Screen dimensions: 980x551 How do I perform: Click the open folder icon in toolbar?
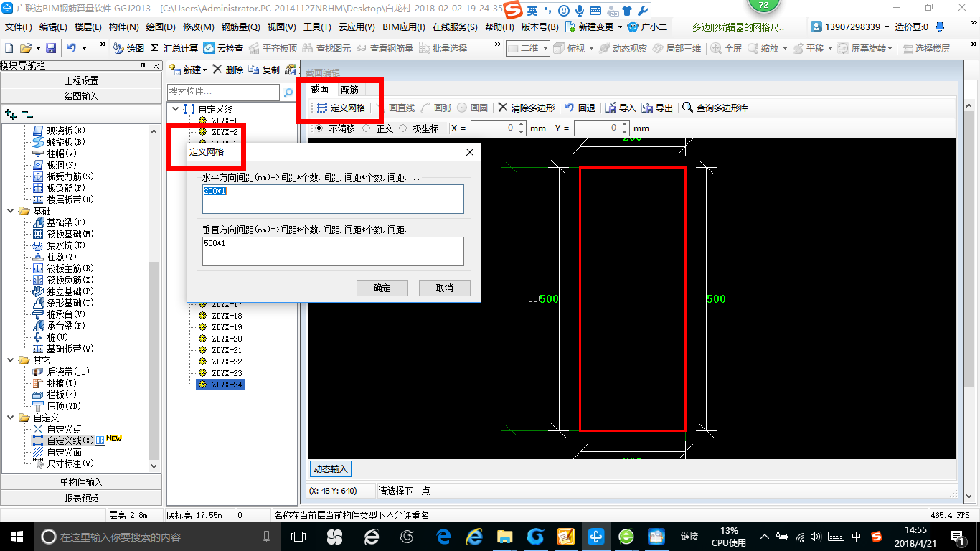[25, 48]
